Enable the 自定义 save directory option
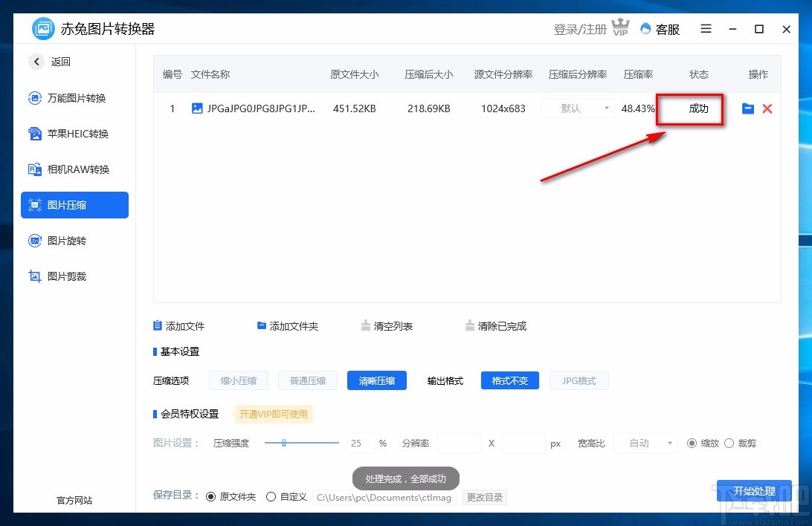Viewport: 812px width, 526px height. [x=271, y=496]
